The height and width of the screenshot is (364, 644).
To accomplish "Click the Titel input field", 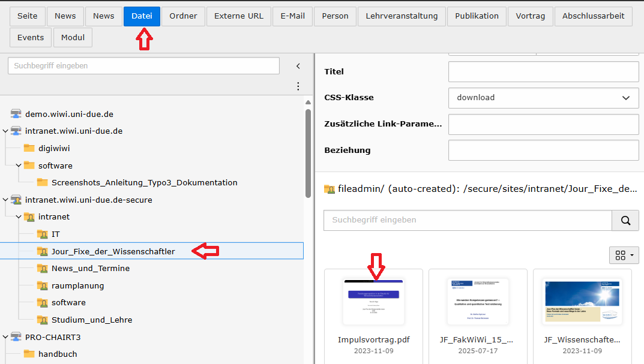I will pyautogui.click(x=543, y=72).
